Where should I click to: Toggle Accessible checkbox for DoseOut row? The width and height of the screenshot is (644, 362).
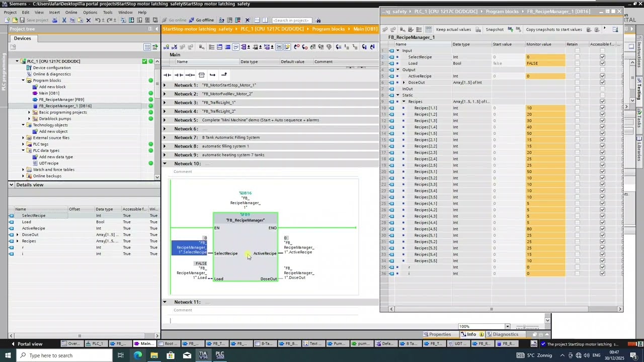coord(602,82)
